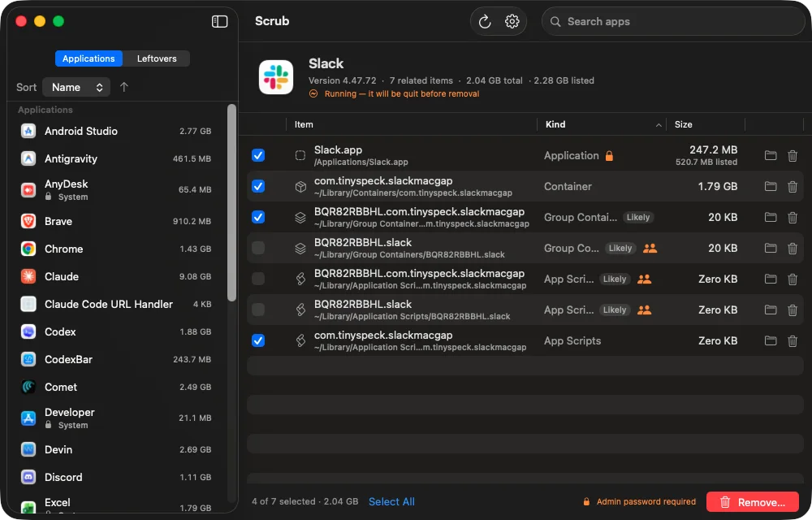The width and height of the screenshot is (812, 520).
Task: Click the lock icon beside Application kind
Action: (x=610, y=155)
